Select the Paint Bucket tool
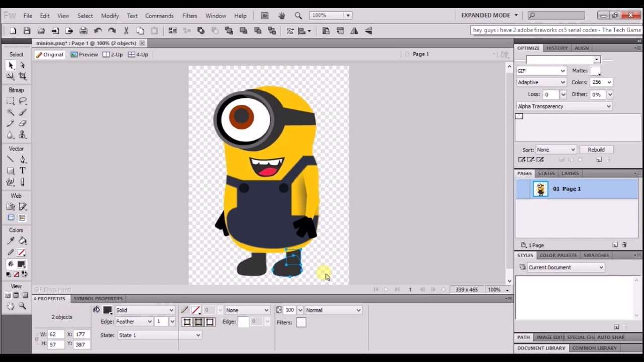Viewport: 644px width, 362px height. click(22, 241)
